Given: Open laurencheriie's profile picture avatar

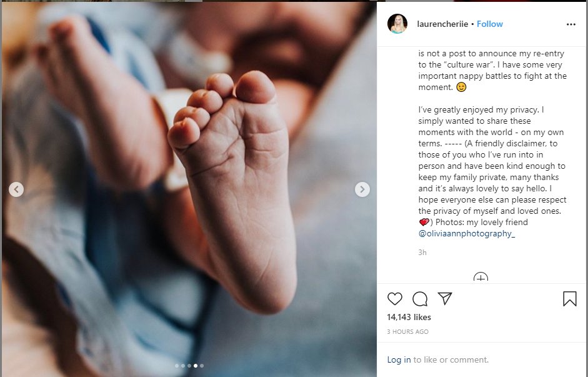Looking at the screenshot, I should (397, 24).
